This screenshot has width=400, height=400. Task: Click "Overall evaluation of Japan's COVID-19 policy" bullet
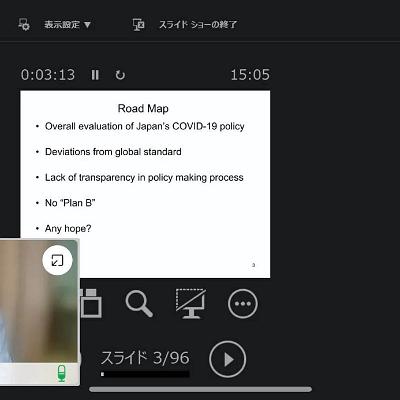coord(145,126)
